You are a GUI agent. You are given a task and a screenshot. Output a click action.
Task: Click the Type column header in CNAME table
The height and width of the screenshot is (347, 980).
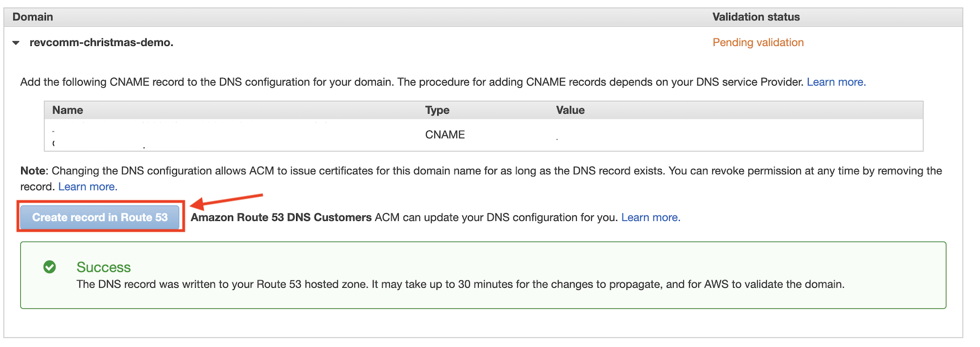437,110
